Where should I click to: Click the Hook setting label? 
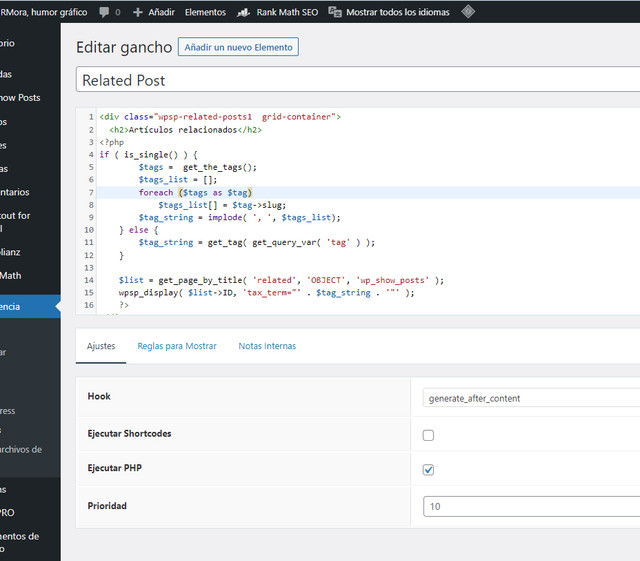99,396
